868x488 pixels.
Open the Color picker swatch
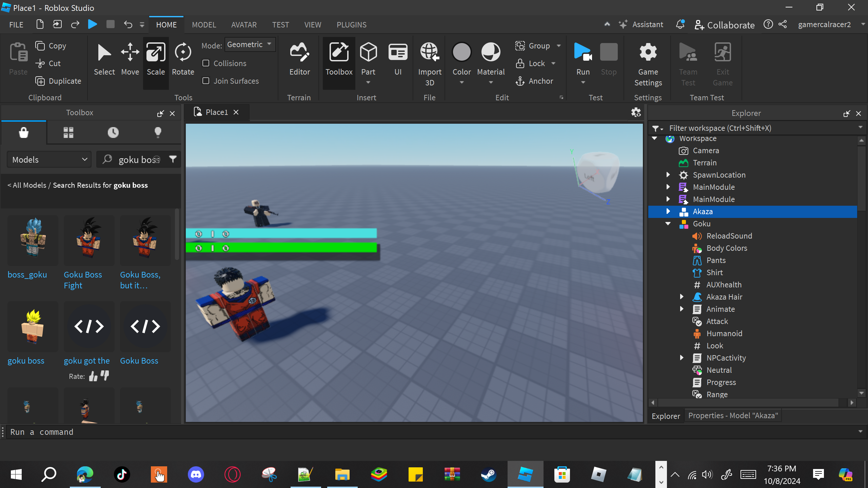click(x=461, y=53)
